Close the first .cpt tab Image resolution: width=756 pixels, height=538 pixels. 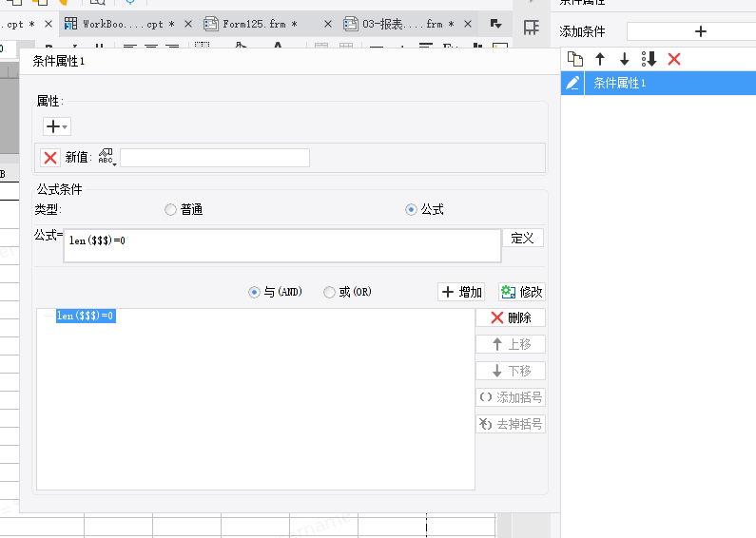pos(48,24)
